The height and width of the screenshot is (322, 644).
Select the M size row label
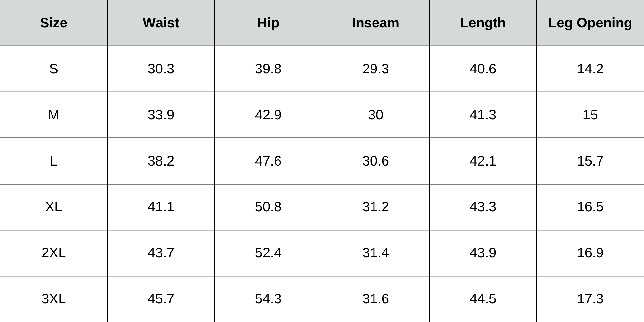click(x=53, y=115)
